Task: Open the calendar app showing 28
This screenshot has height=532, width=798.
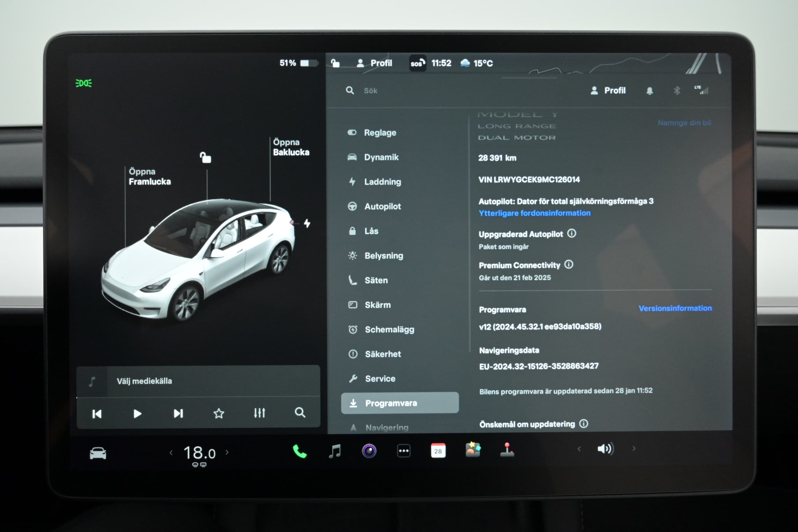Action: pyautogui.click(x=438, y=451)
